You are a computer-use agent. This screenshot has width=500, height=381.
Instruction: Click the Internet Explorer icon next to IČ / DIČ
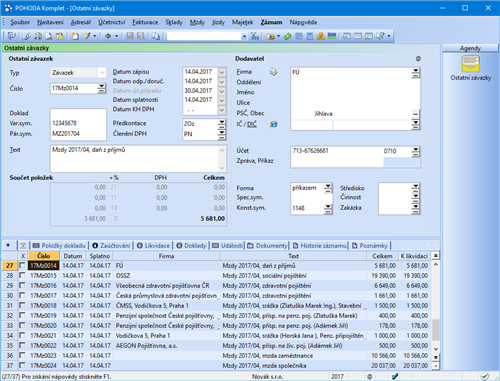pos(274,124)
